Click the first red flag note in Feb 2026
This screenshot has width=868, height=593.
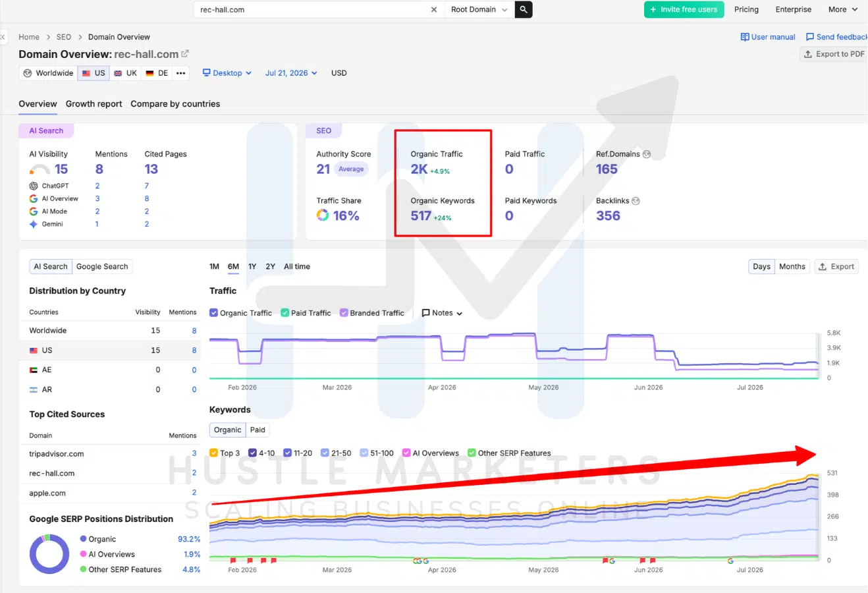point(233,561)
